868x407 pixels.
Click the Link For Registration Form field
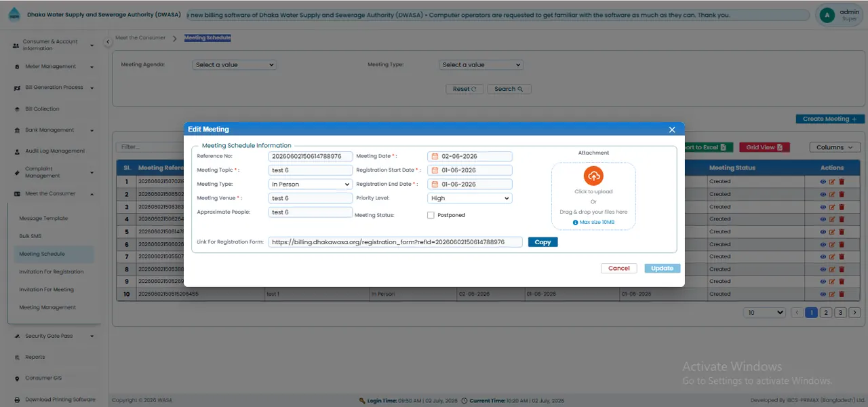pyautogui.click(x=395, y=242)
